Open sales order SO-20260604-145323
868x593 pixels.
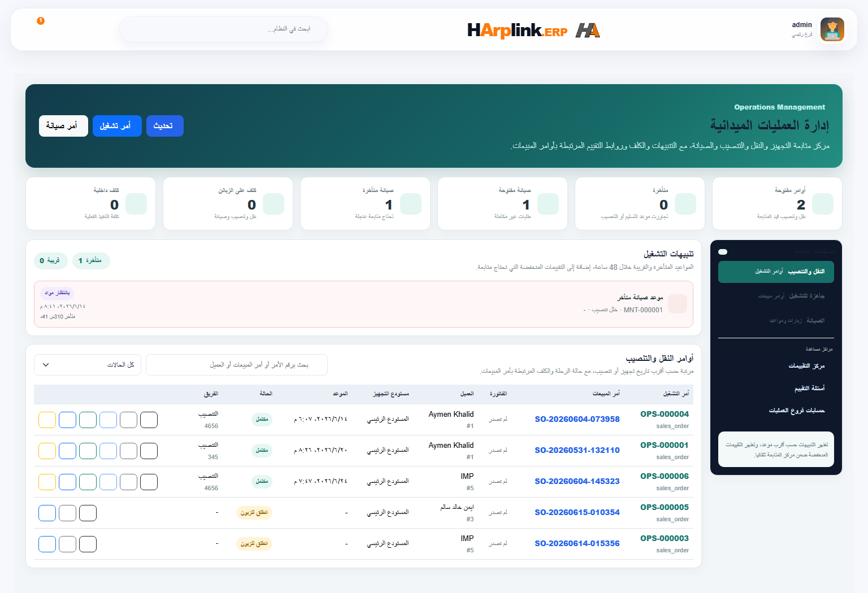[577, 481]
